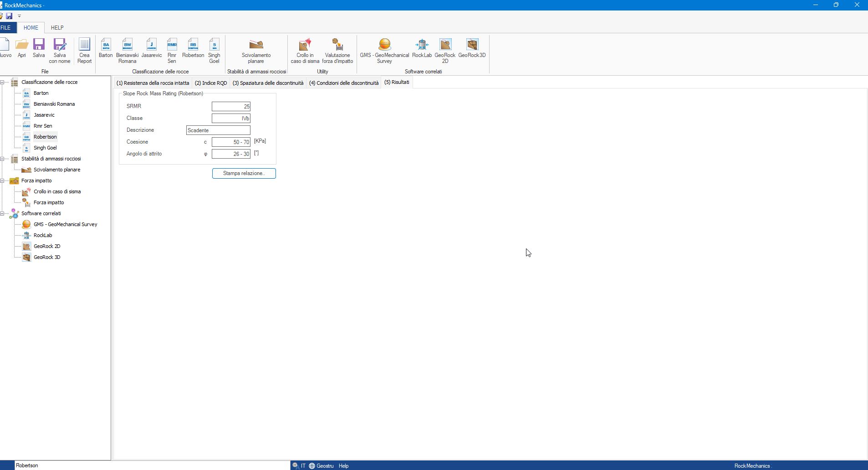Collapse the Classificazione delle rocce tree node
Image resolution: width=868 pixels, height=470 pixels.
click(2, 83)
